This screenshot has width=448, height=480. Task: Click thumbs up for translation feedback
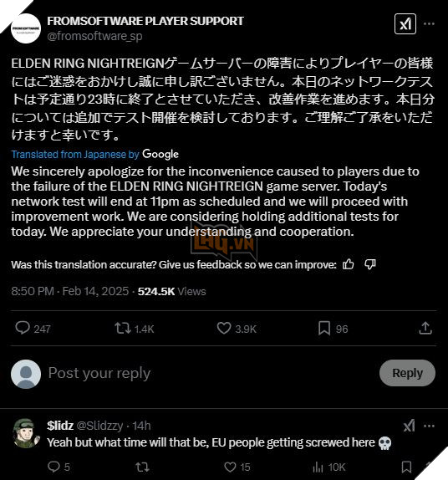[348, 264]
